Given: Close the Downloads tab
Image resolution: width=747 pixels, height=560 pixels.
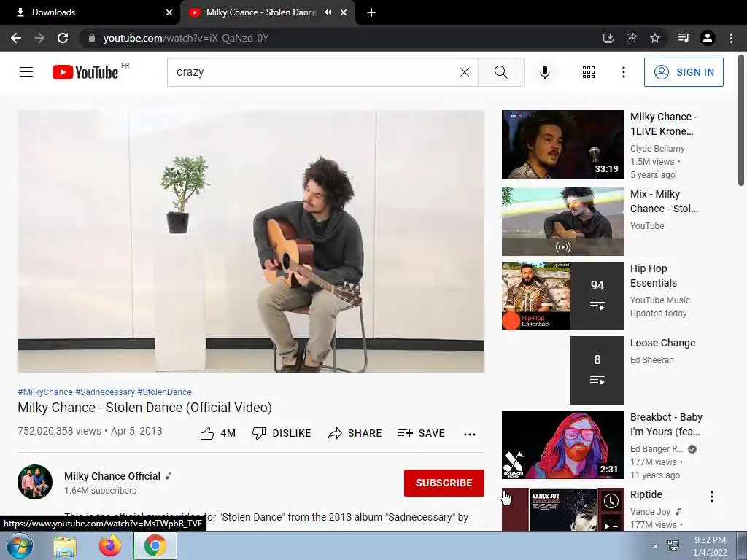Looking at the screenshot, I should (169, 12).
